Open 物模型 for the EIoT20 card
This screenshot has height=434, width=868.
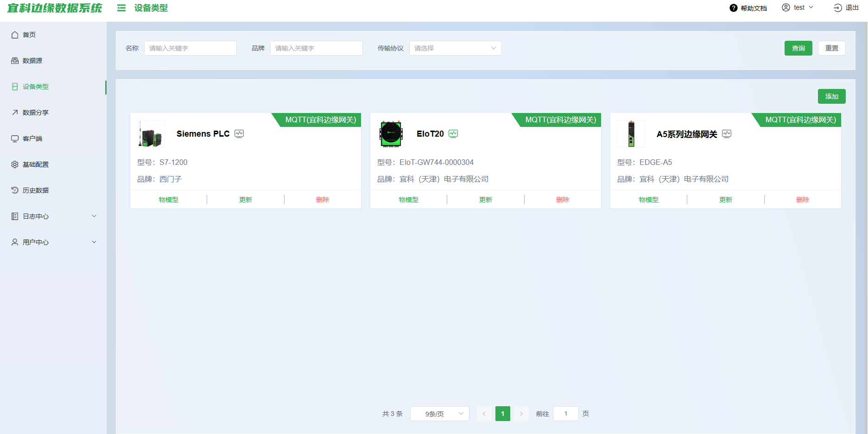coord(408,200)
